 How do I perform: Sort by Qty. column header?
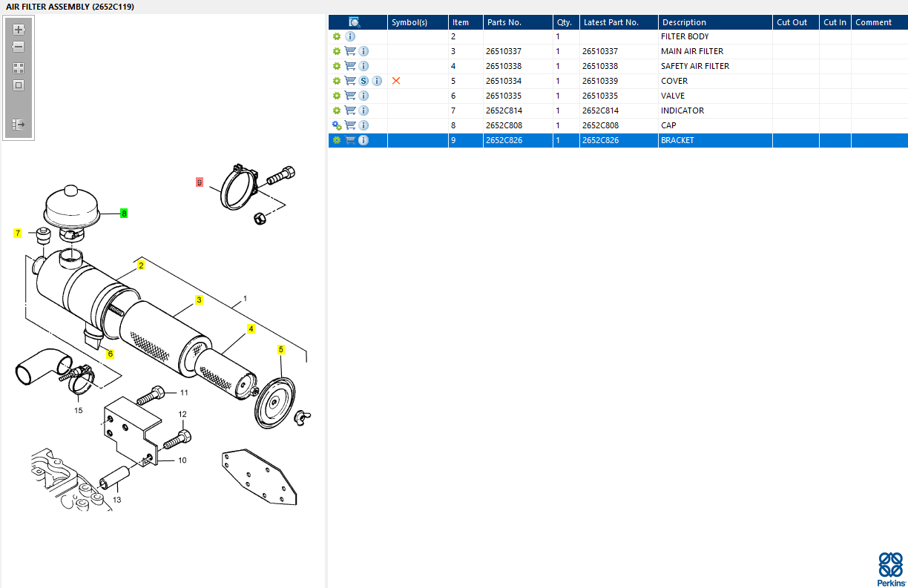click(x=566, y=22)
